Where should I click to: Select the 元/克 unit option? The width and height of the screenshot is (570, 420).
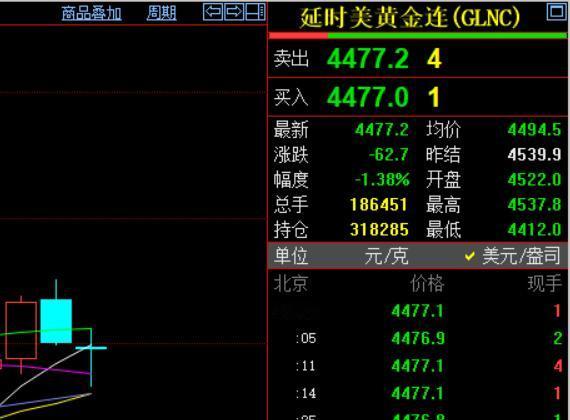tap(386, 256)
